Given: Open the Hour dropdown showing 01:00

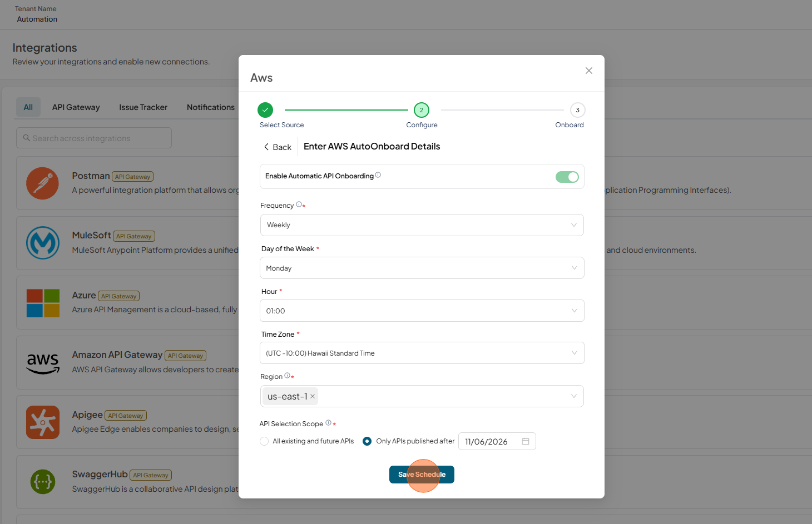Looking at the screenshot, I should point(422,311).
